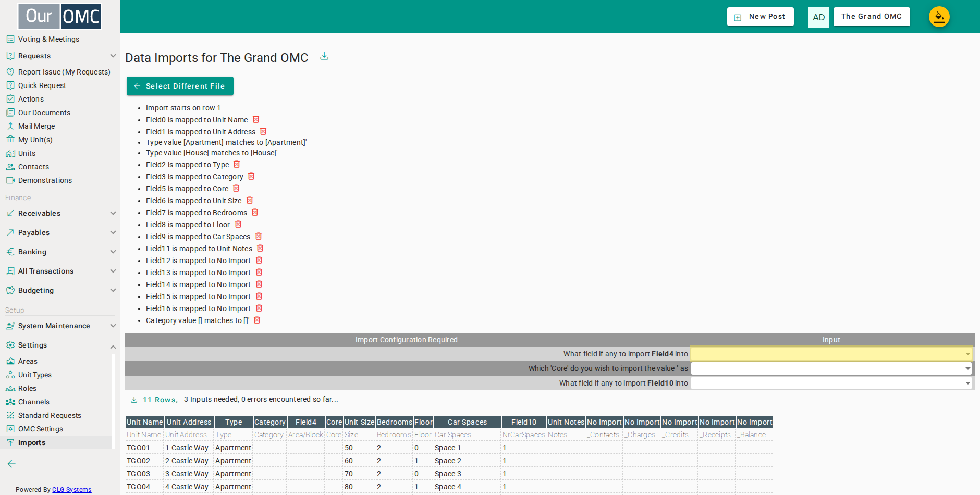Open Voting & Meetings page
Image resolution: width=980 pixels, height=495 pixels.
(48, 39)
